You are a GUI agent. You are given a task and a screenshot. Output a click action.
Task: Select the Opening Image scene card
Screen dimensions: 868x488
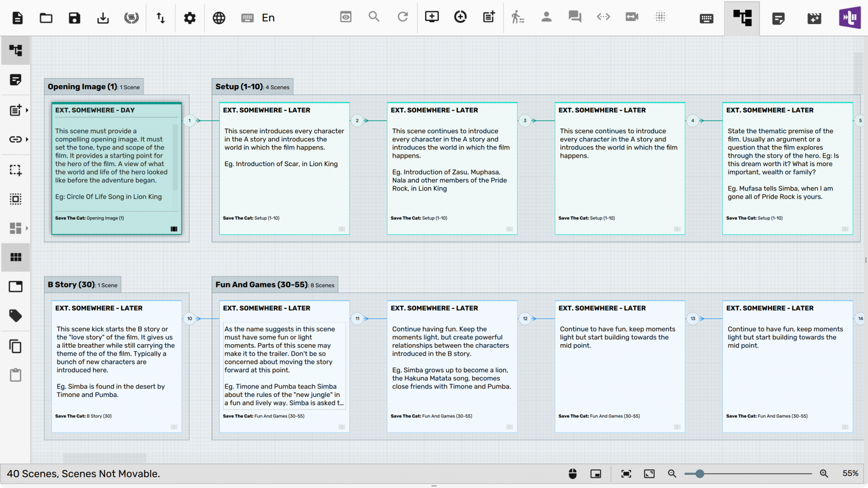coord(116,169)
